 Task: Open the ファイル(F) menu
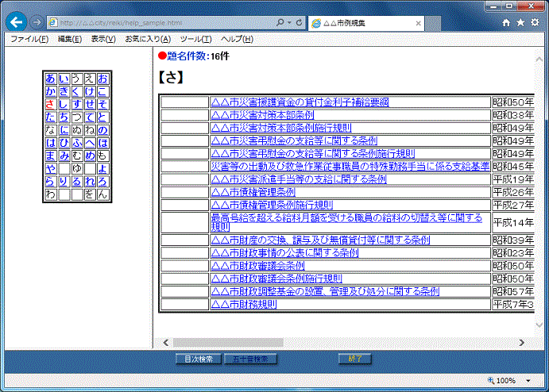pos(29,39)
